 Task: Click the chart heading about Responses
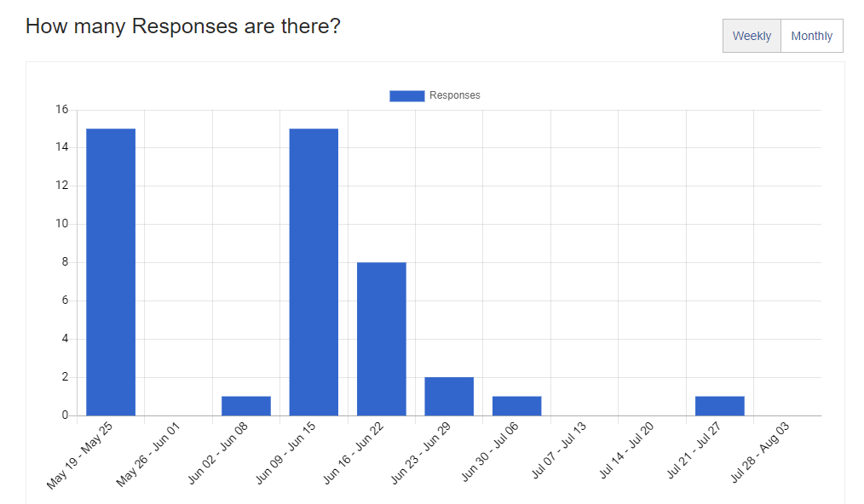(183, 26)
